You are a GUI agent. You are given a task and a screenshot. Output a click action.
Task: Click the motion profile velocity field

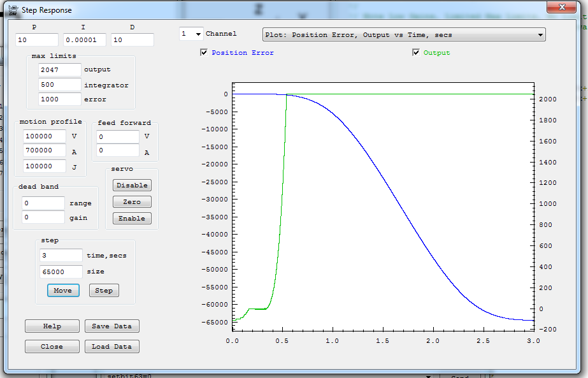pyautogui.click(x=44, y=136)
